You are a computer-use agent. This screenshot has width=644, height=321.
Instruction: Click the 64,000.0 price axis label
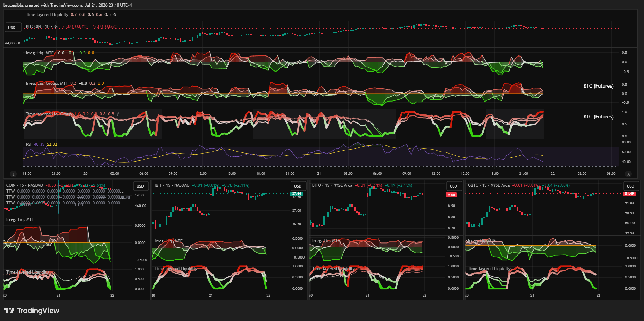[x=13, y=43]
